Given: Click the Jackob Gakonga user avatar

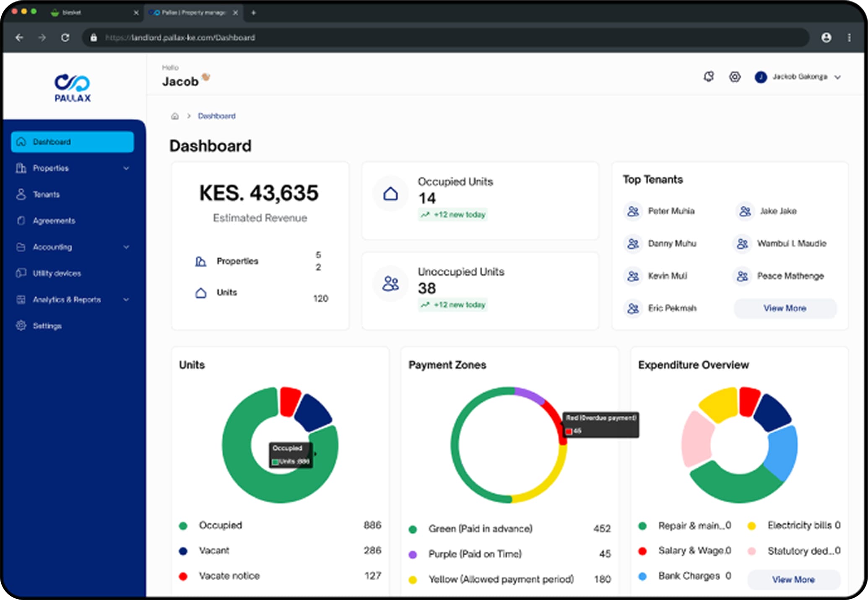Looking at the screenshot, I should coord(761,77).
